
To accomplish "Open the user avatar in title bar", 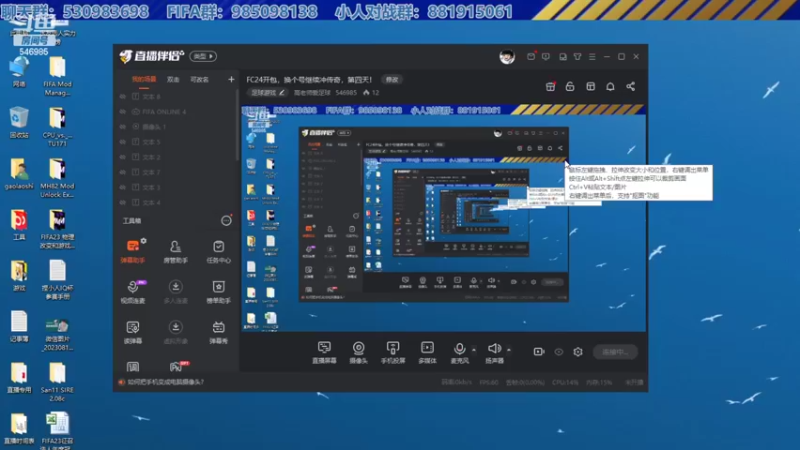I will click(x=507, y=57).
